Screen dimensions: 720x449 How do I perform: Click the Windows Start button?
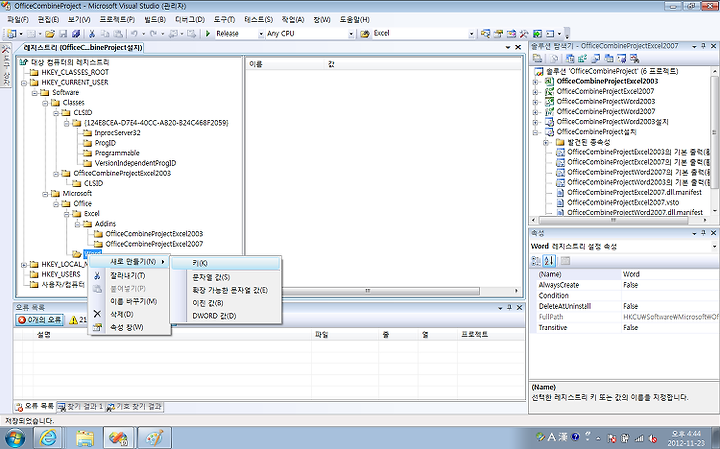(15, 438)
